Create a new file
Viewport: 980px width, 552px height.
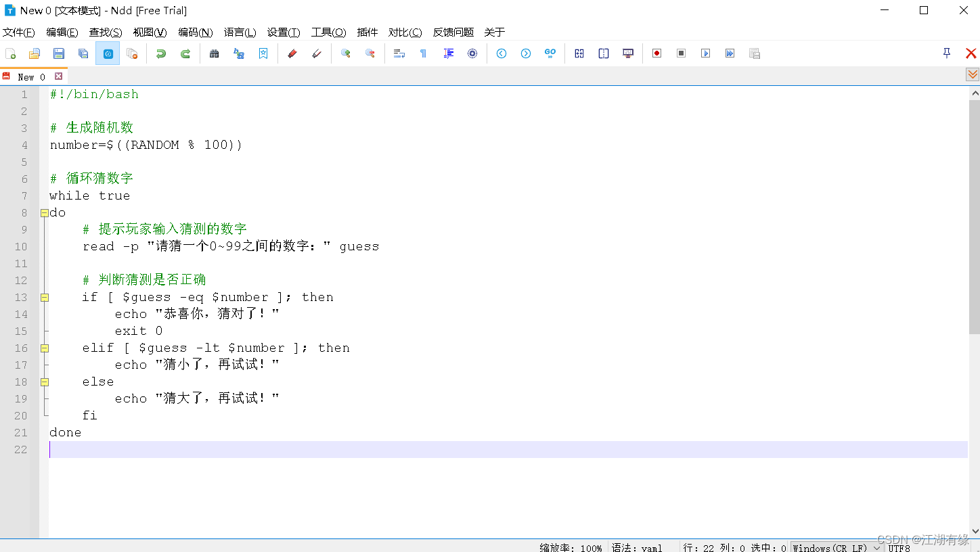[11, 53]
